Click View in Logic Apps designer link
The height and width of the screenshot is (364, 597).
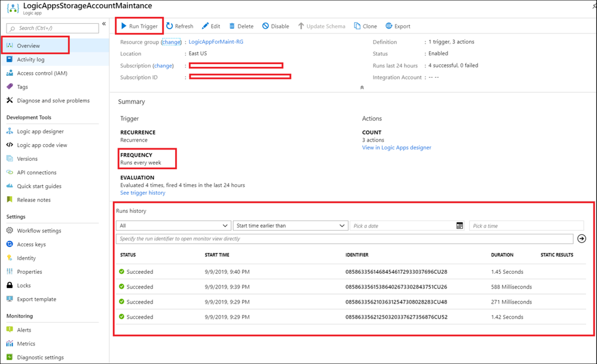(x=397, y=148)
